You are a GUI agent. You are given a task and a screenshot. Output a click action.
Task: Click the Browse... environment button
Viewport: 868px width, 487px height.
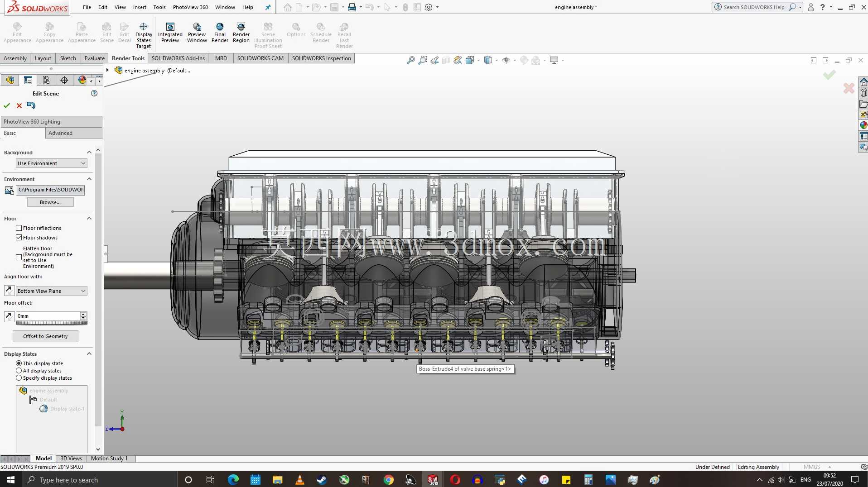(x=50, y=202)
